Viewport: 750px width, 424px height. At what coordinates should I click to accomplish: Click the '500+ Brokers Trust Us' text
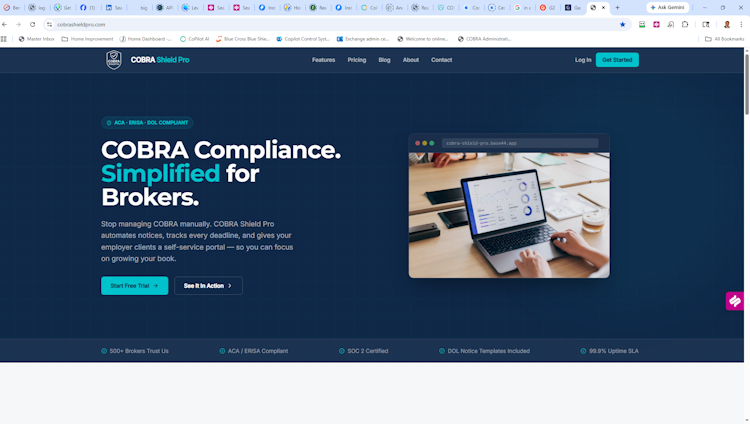[139, 351]
